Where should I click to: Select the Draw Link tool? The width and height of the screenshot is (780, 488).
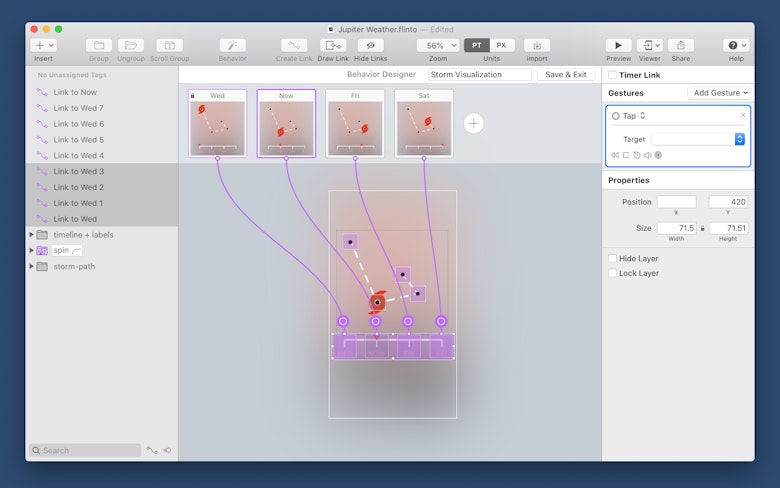[333, 45]
